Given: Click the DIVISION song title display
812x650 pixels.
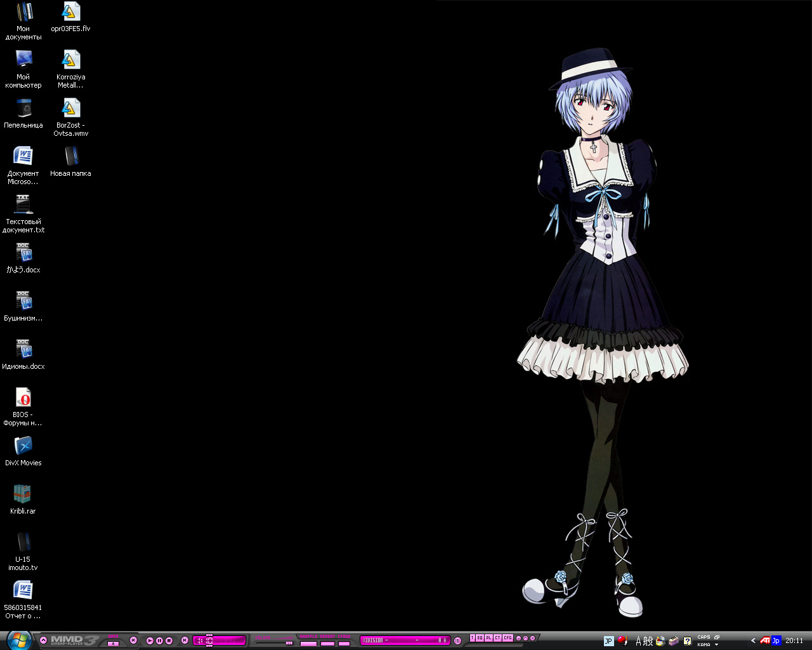Looking at the screenshot, I should pos(404,640).
